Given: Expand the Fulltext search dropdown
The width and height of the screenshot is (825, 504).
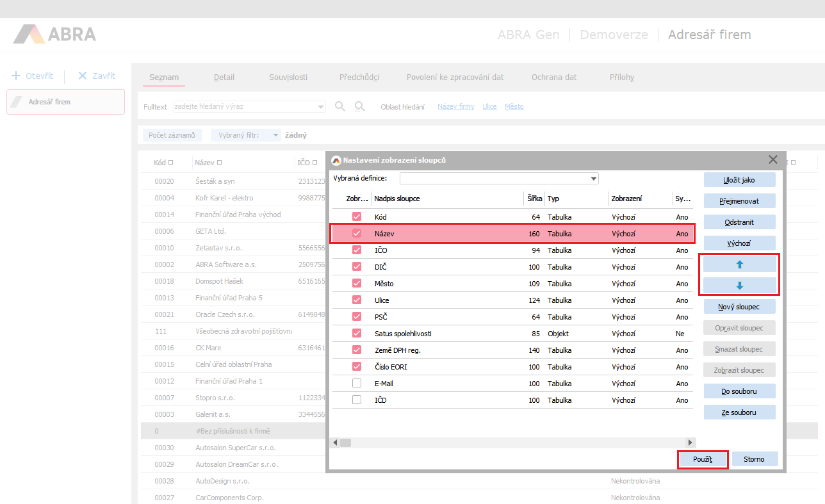Looking at the screenshot, I should coord(320,106).
